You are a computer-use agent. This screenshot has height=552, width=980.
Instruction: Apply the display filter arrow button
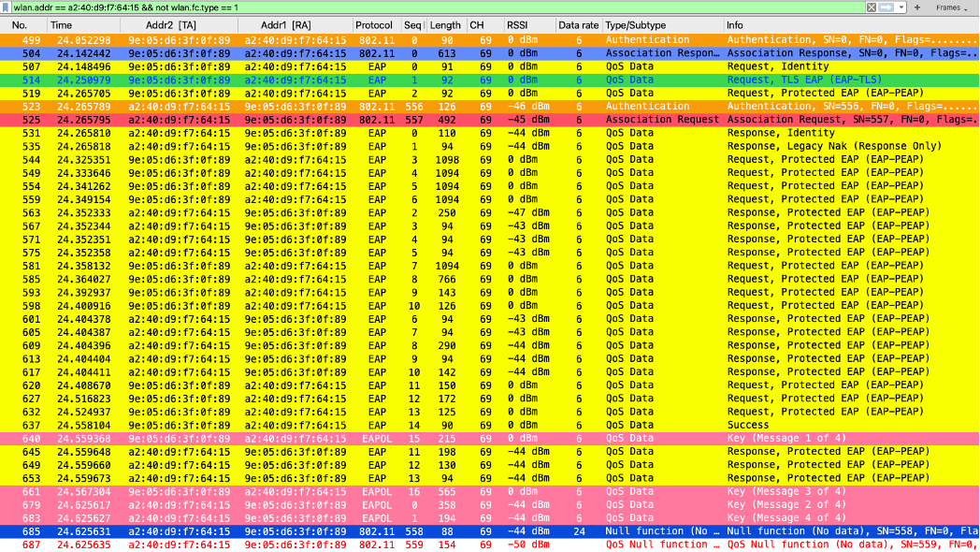pos(886,7)
